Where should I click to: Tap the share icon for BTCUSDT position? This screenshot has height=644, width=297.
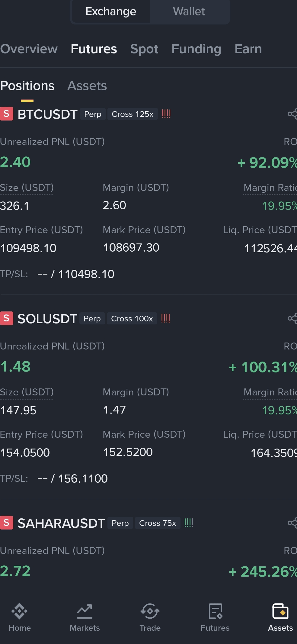pyautogui.click(x=292, y=114)
